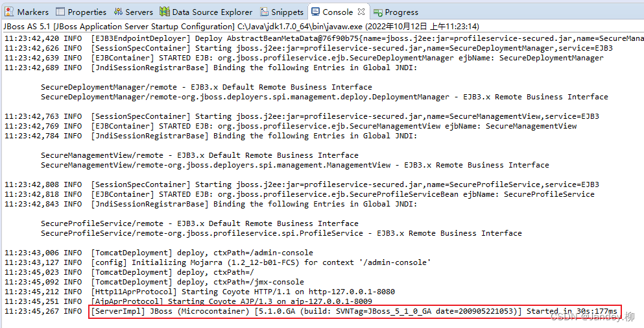Click log line STARTED EJB SecureProfileServiceBean

[300, 194]
